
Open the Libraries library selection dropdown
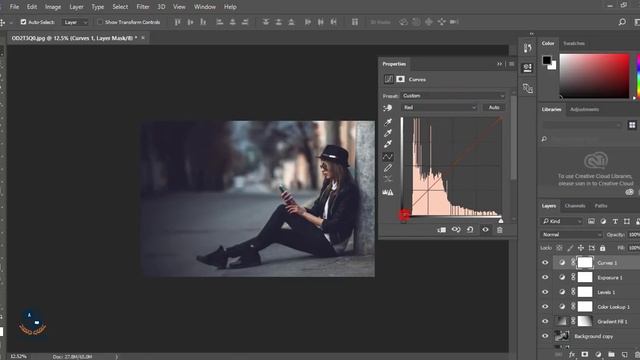coord(583,125)
